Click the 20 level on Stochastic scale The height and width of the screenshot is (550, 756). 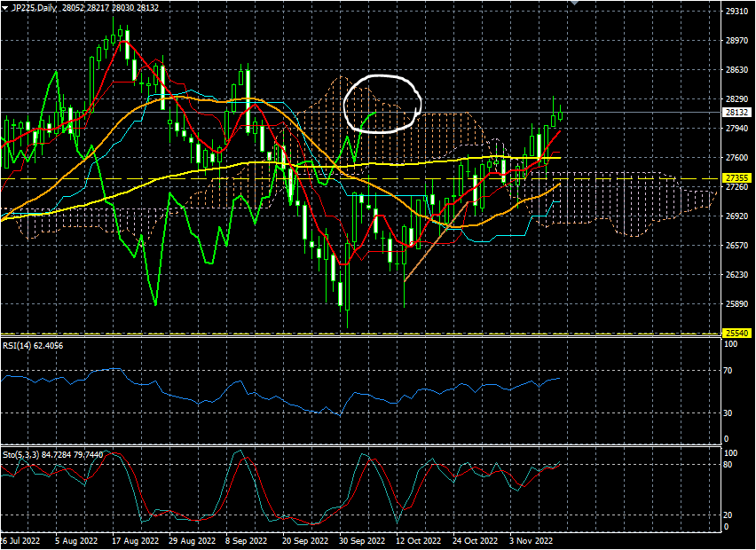click(x=728, y=515)
